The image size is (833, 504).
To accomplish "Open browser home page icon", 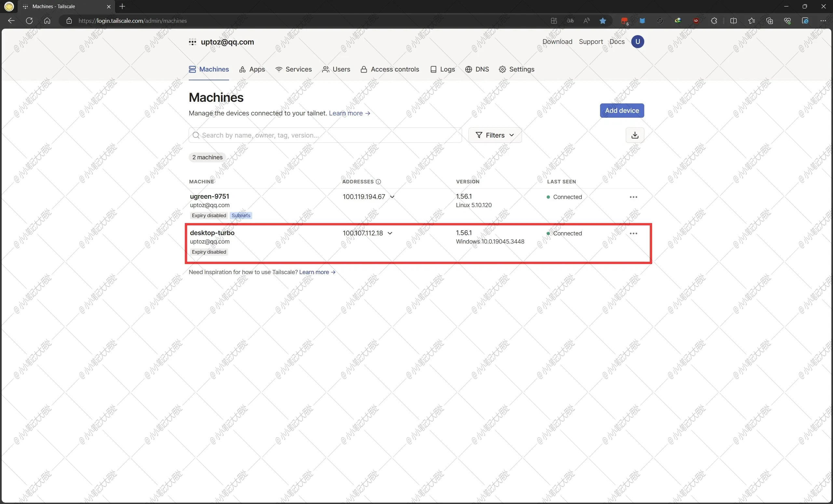I will click(47, 20).
